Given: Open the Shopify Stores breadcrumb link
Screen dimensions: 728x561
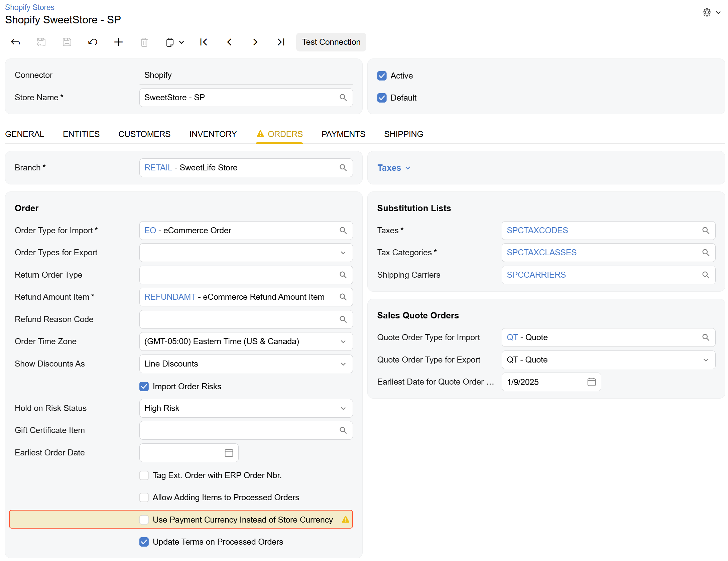Looking at the screenshot, I should click(29, 7).
